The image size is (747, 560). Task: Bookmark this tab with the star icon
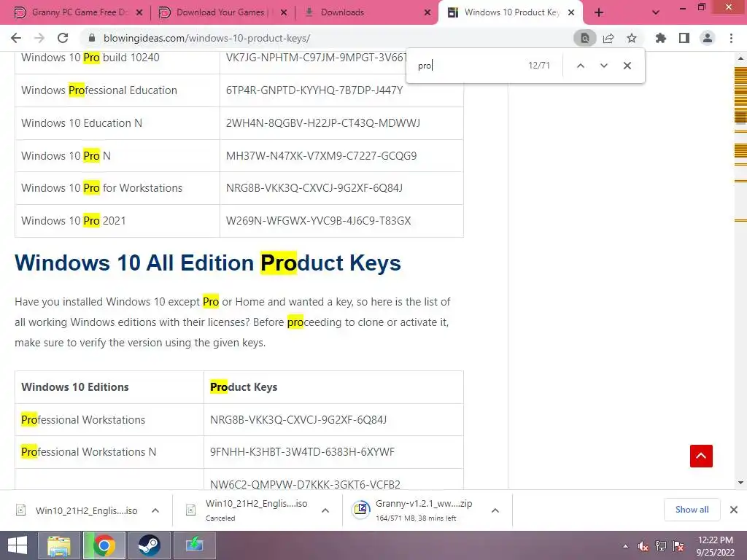pos(632,38)
